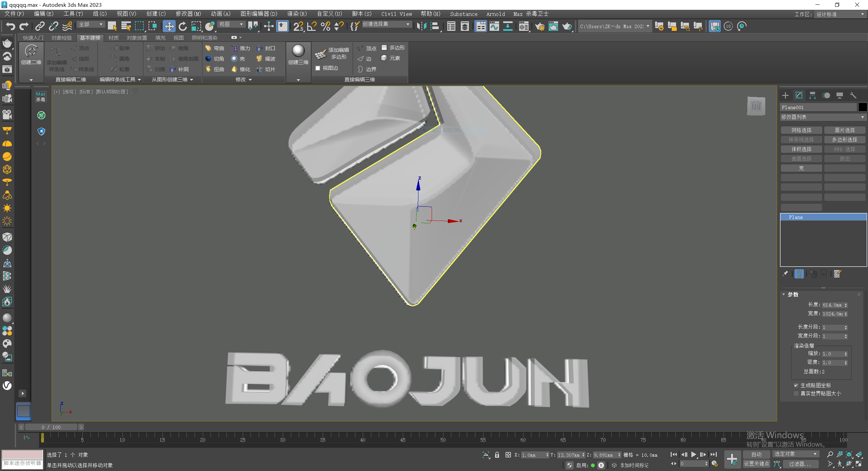Enable the 视图边 checkbox
The height and width of the screenshot is (471, 868).
pos(318,68)
